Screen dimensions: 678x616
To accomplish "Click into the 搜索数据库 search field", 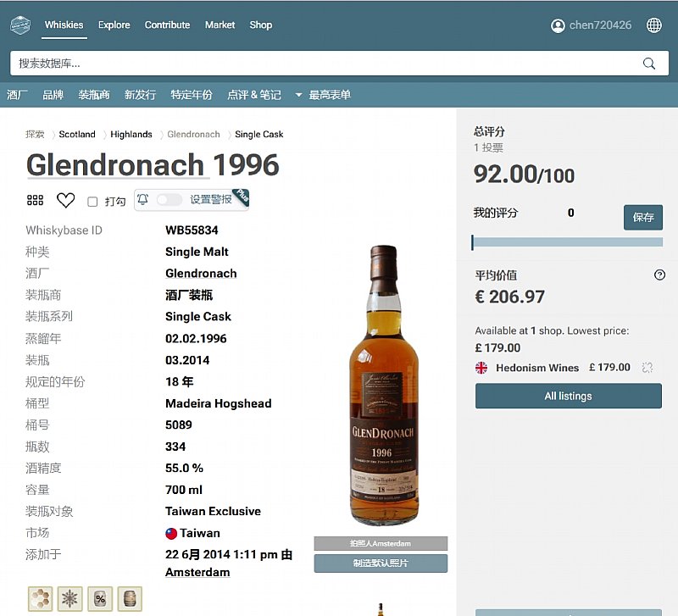I will coord(322,64).
